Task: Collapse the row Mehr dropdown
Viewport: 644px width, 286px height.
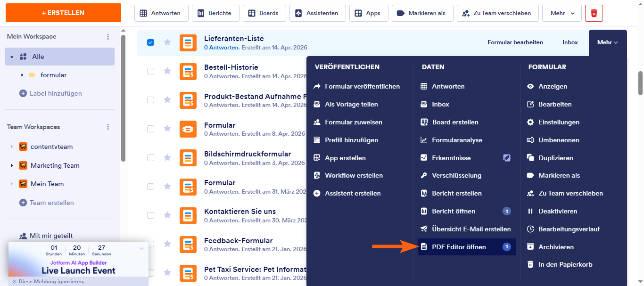Action: [x=608, y=42]
